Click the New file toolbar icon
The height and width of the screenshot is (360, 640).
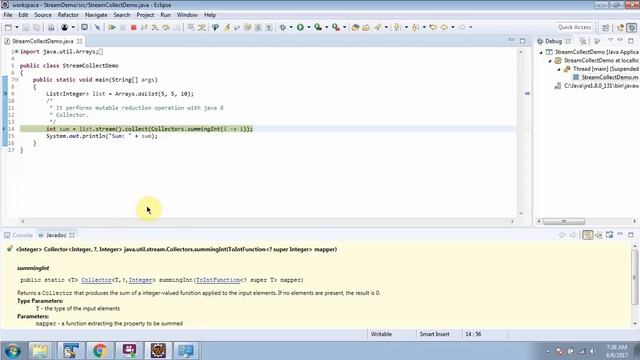coord(9,27)
